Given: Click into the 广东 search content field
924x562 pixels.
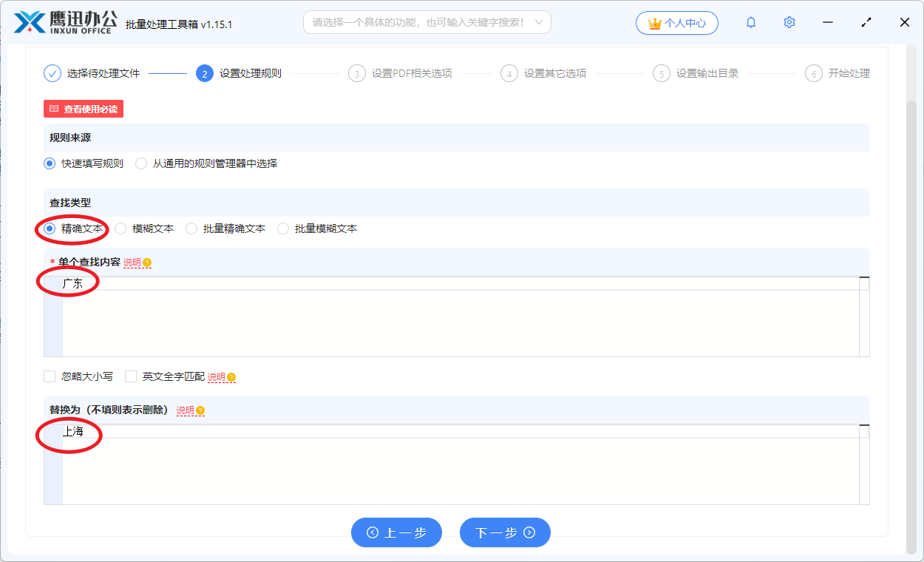Looking at the screenshot, I should (457, 316).
